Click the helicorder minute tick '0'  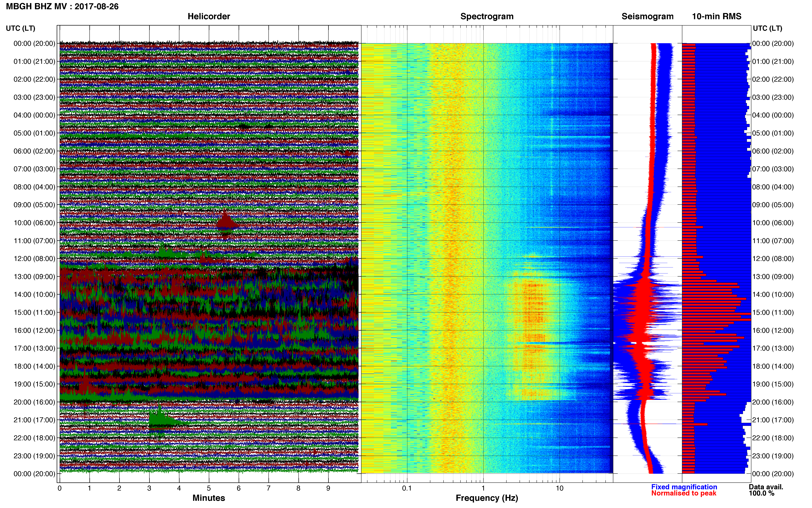coord(60,488)
